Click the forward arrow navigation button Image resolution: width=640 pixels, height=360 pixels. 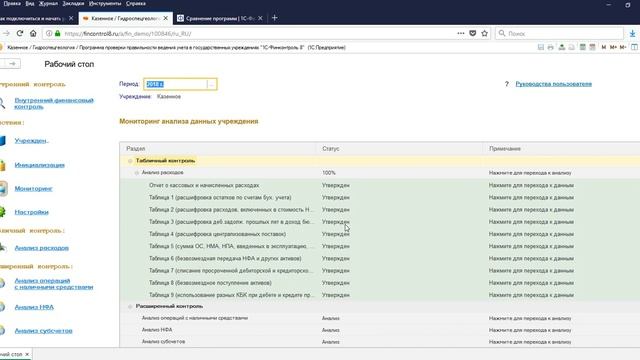click(13, 64)
